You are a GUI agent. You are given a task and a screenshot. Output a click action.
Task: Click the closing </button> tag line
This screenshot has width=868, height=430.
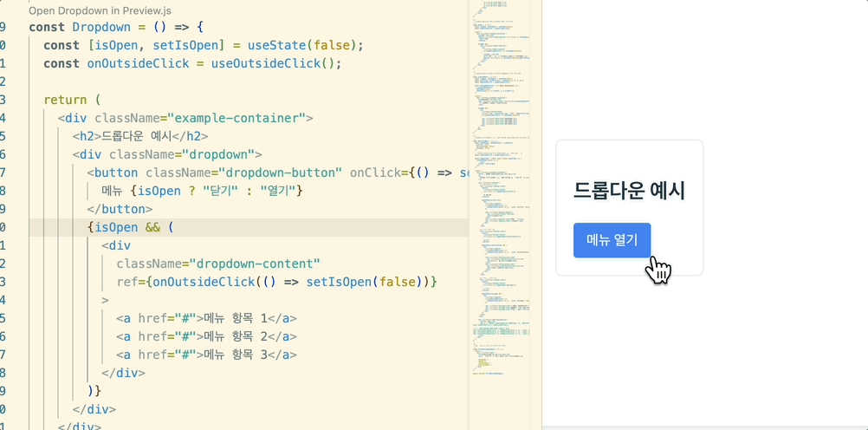pyautogui.click(x=120, y=210)
